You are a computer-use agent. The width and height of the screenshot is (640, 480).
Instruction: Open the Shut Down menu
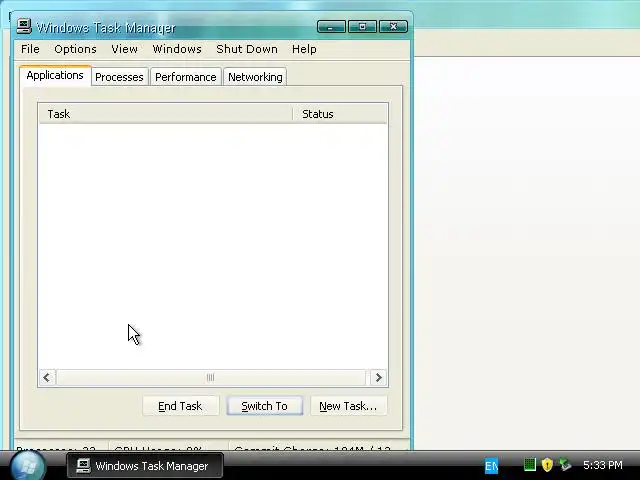pos(247,49)
